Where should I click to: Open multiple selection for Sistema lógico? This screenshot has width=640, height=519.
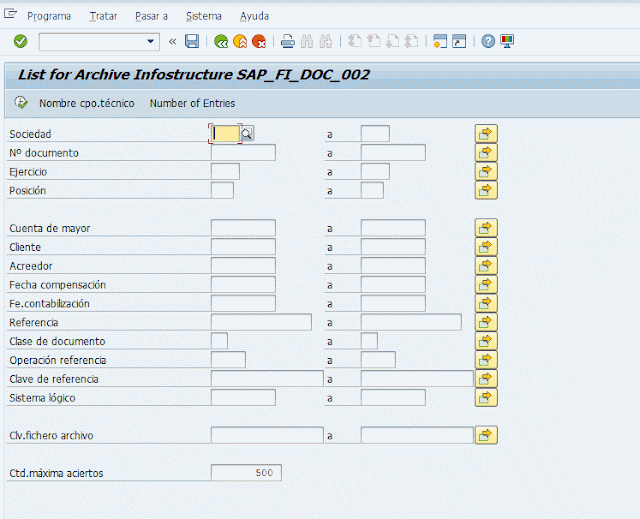coord(486,397)
